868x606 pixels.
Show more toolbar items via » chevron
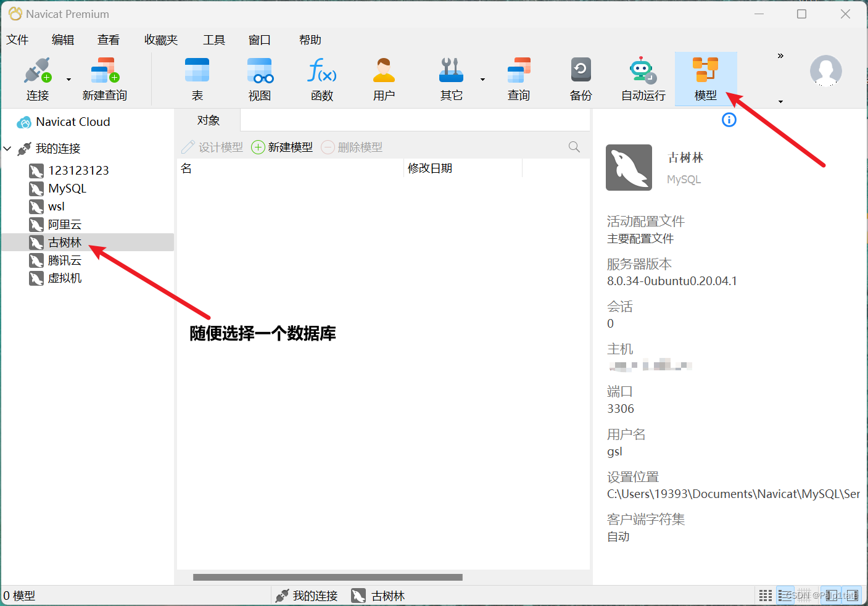click(780, 56)
